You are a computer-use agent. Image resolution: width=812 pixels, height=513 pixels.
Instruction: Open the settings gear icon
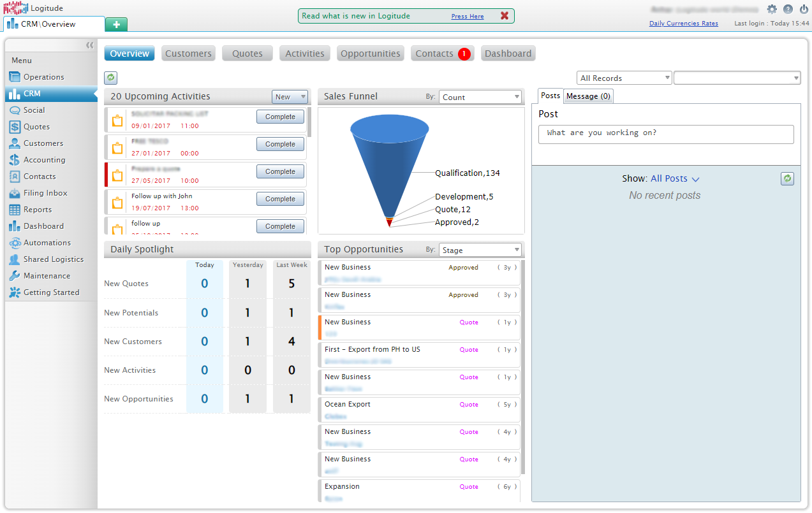point(772,10)
